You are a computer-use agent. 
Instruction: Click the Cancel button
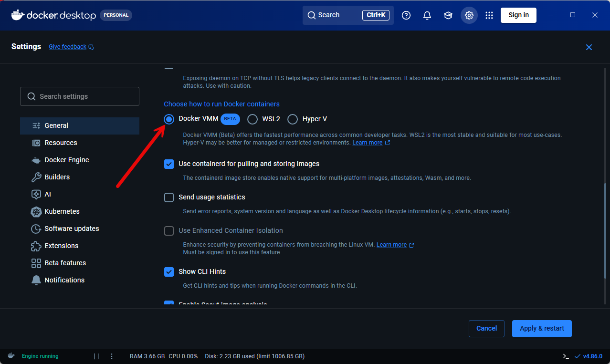pyautogui.click(x=486, y=329)
